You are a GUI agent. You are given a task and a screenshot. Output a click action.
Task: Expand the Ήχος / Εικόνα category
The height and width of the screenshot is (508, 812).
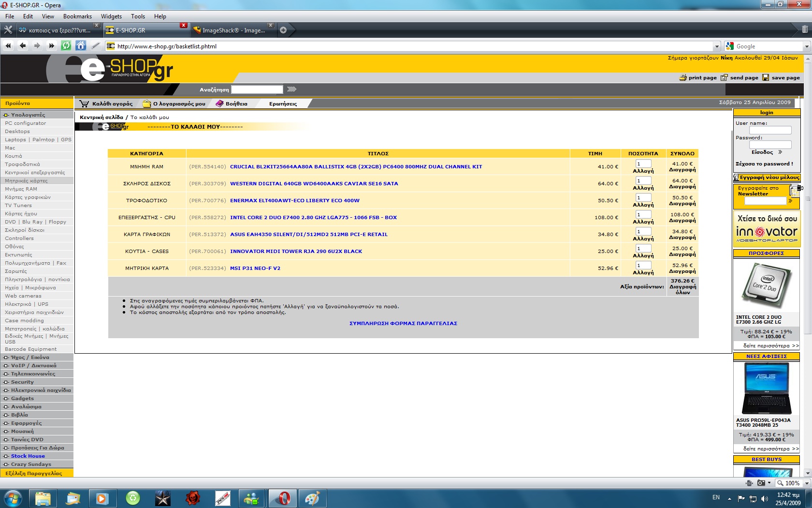(6, 358)
